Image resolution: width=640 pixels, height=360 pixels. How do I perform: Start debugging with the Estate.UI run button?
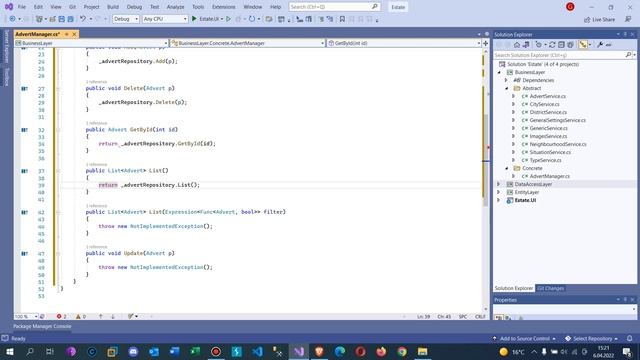tap(206, 19)
